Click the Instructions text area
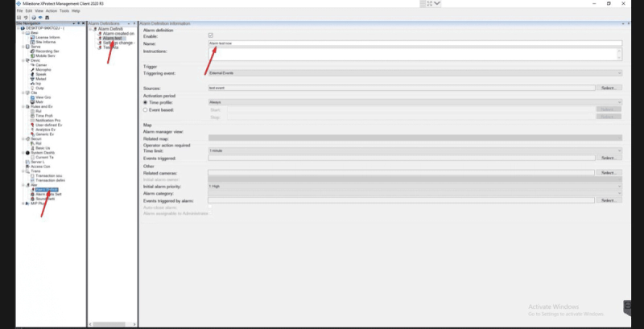Viewport: 644px width, 329px height. [x=415, y=54]
